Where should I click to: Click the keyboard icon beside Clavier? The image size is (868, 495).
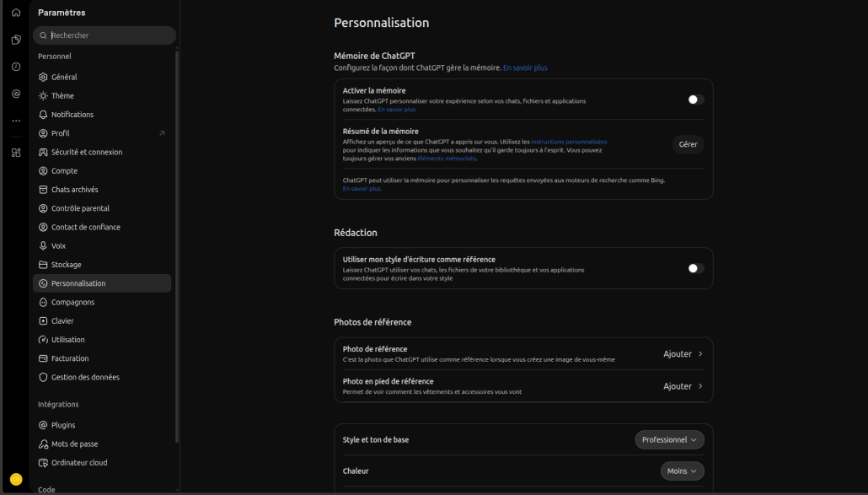point(43,320)
